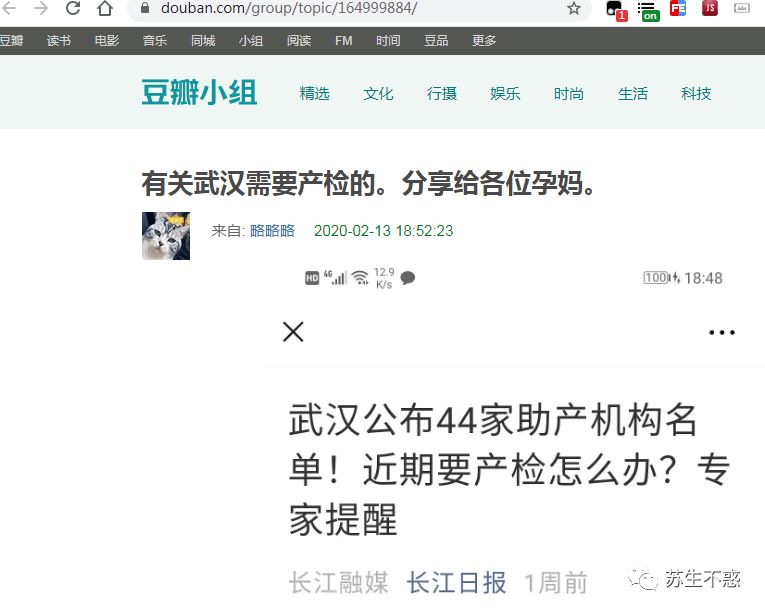Image resolution: width=765 pixels, height=612 pixels.
Task: Expand the 更多 menu
Action: (484, 41)
